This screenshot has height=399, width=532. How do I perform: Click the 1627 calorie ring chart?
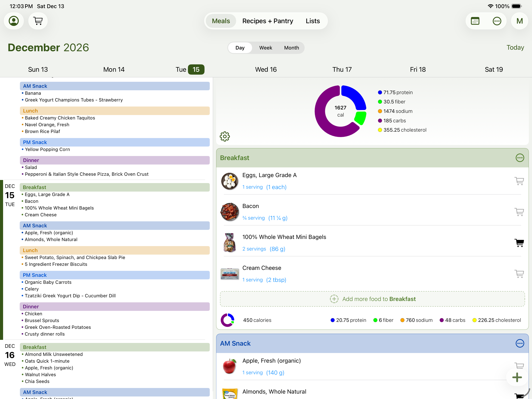(341, 111)
